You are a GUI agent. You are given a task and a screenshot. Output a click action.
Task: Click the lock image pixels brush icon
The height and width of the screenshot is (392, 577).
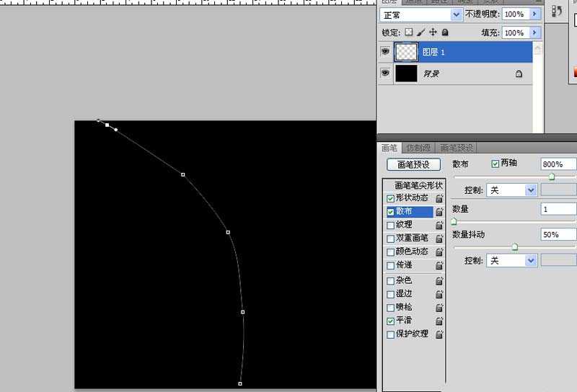click(x=420, y=32)
